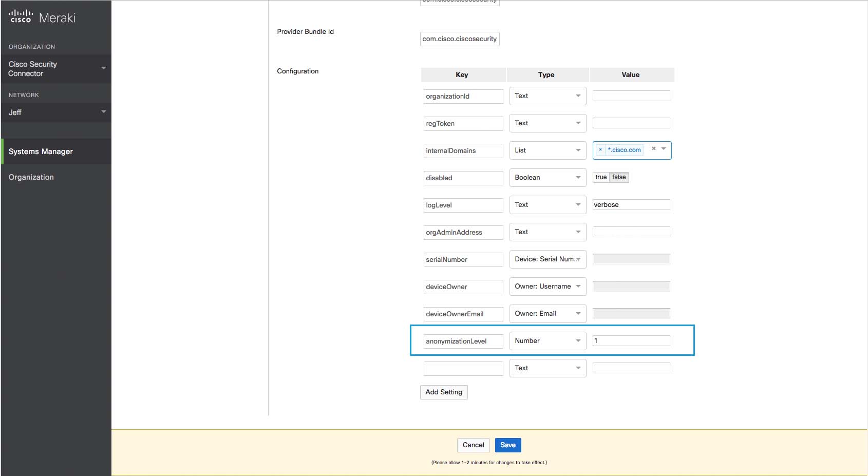
Task: Edit the verbose value for logLevel
Action: (631, 205)
